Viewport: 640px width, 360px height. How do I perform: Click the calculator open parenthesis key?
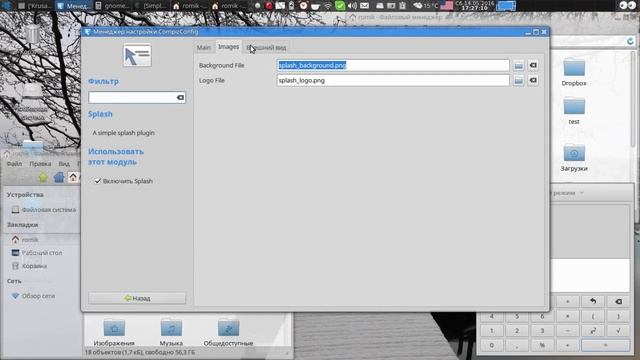click(593, 316)
